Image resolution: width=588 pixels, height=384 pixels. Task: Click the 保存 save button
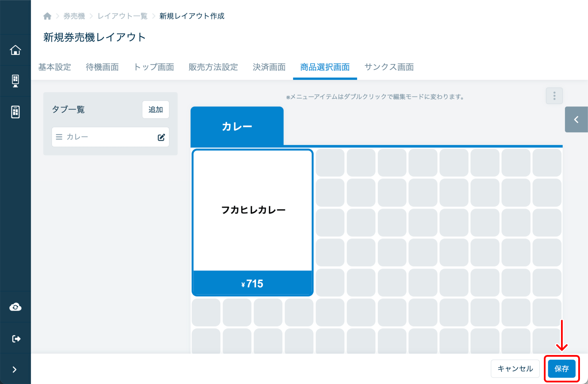tap(562, 369)
